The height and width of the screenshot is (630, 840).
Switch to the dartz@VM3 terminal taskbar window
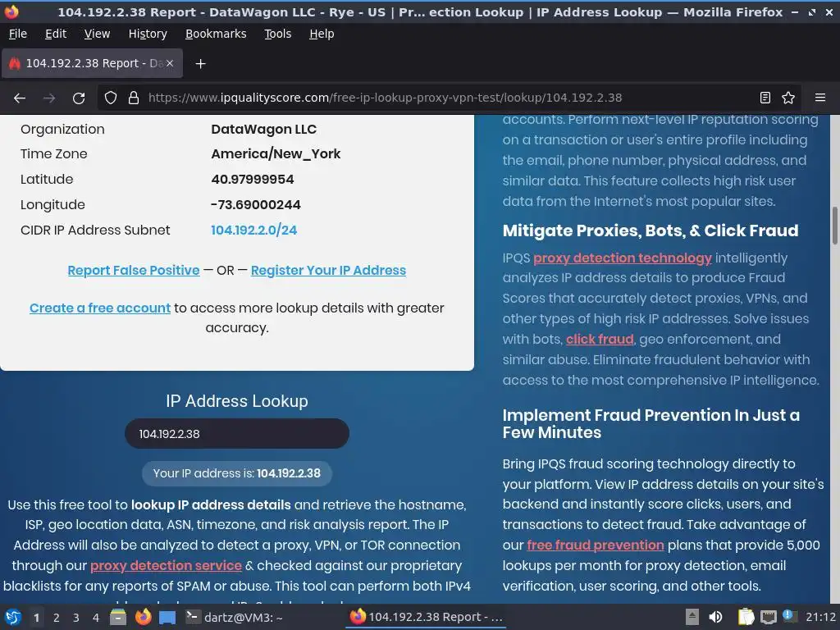click(x=235, y=618)
